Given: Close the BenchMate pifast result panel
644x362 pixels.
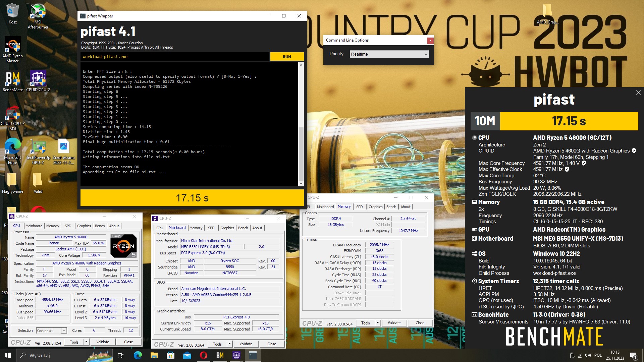Looking at the screenshot, I should coord(638,93).
